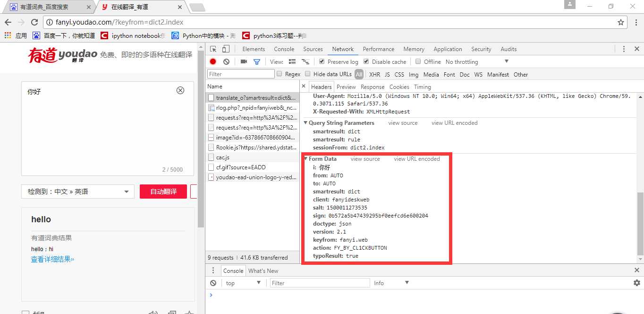644x314 pixels.
Task: Select the translate_o?smartresult request row
Action: click(x=253, y=98)
